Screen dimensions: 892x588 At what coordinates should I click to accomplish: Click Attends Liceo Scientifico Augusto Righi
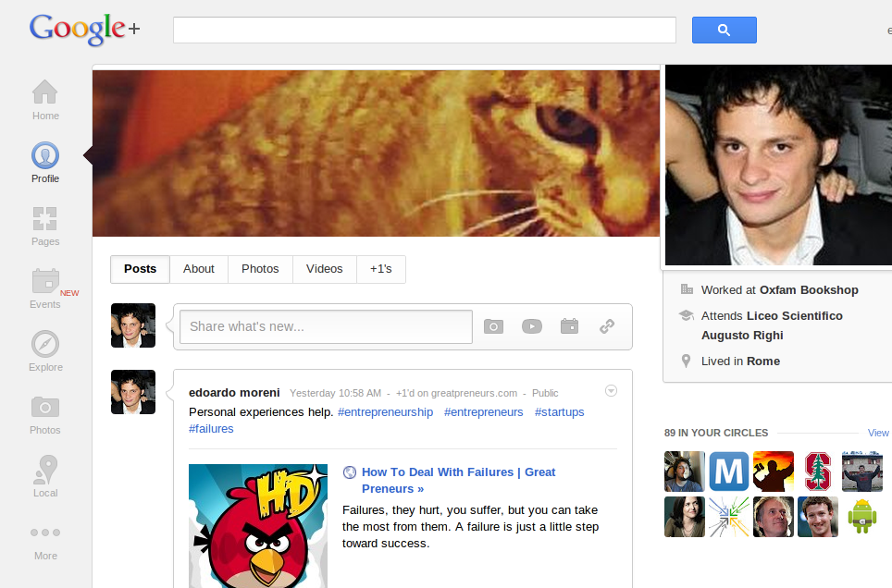pos(772,325)
